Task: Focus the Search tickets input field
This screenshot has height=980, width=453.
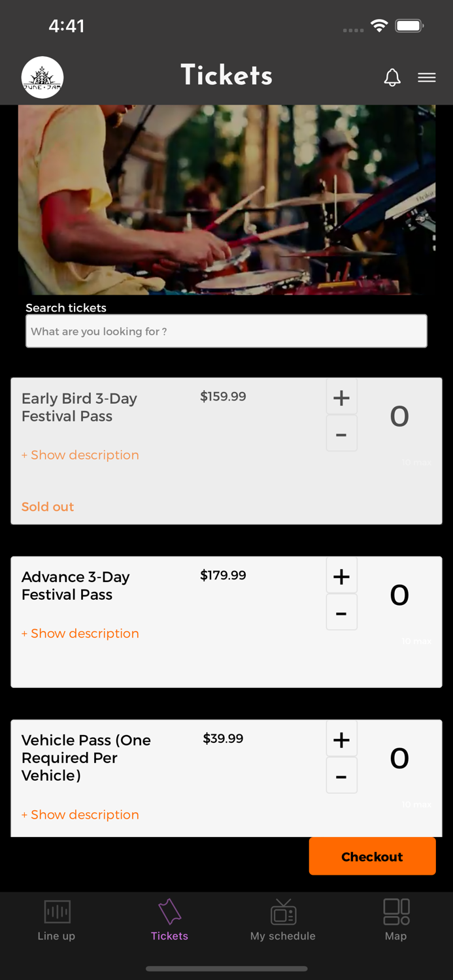Action: click(226, 331)
